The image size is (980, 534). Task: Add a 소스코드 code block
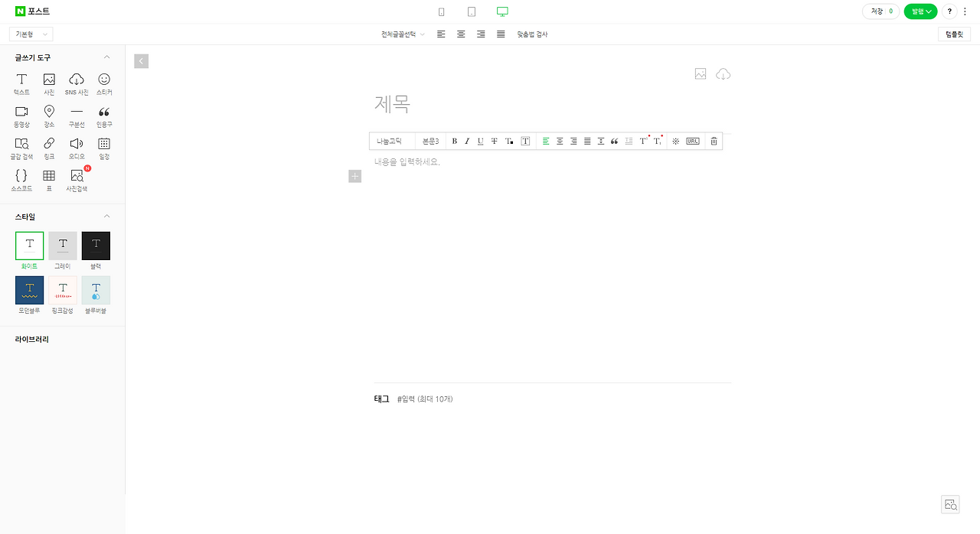[x=21, y=180]
